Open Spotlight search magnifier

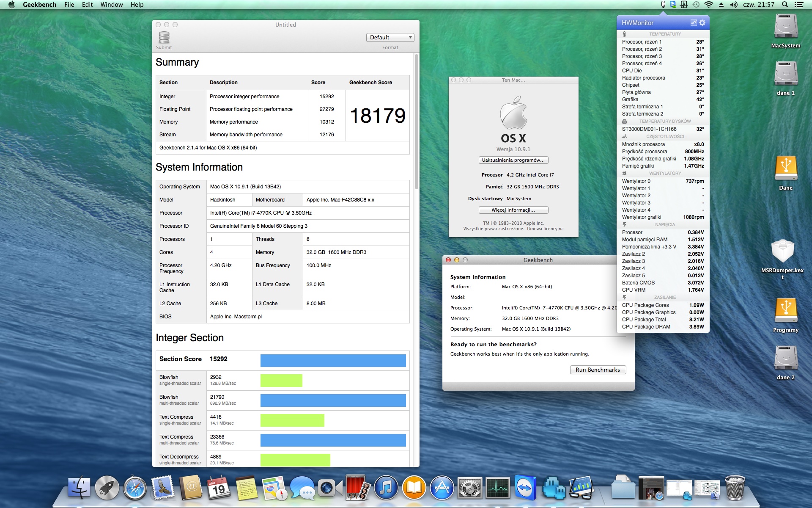[x=785, y=5]
